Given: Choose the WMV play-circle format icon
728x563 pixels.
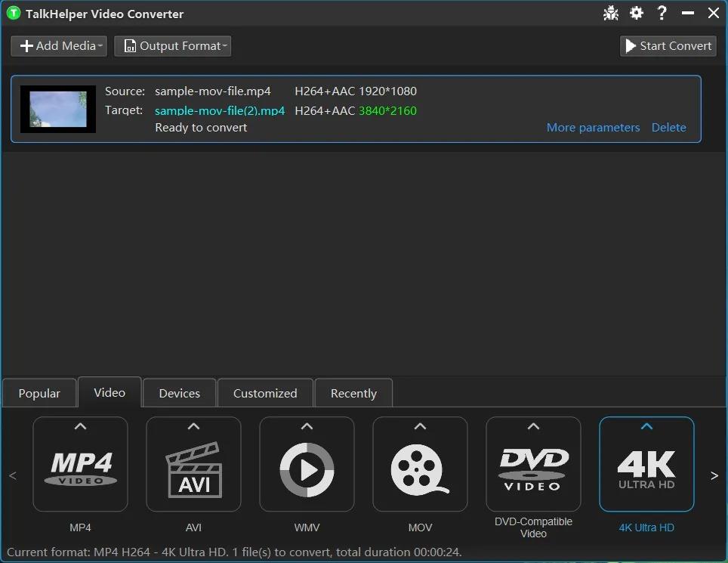Looking at the screenshot, I should click(x=307, y=469).
